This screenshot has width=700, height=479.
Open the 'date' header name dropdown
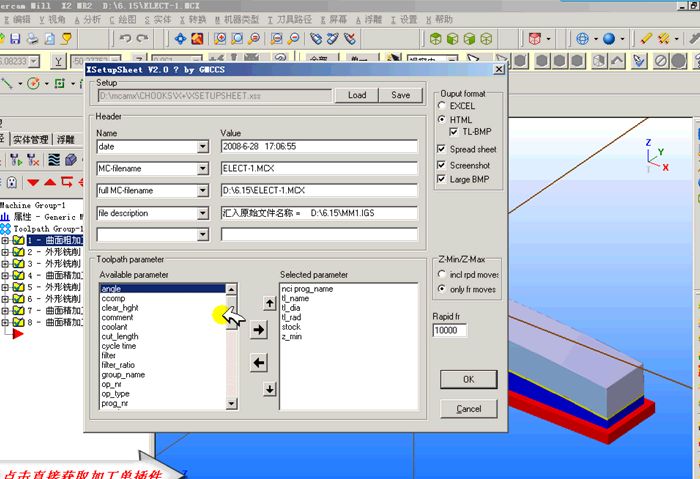click(x=203, y=146)
